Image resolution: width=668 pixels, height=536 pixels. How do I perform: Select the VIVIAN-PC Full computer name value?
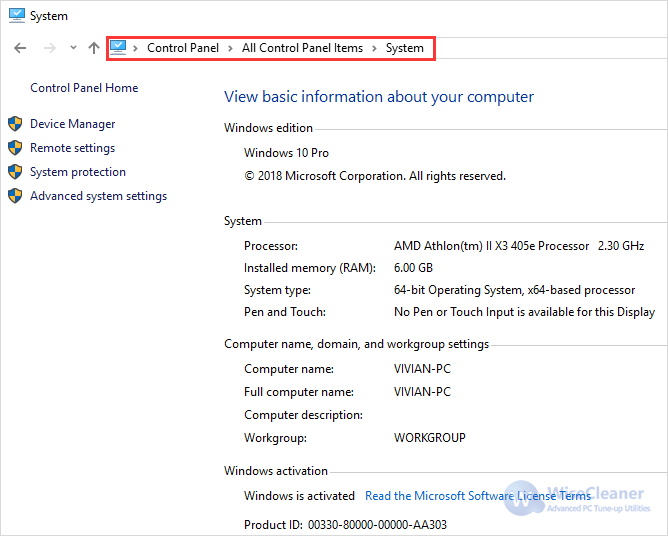pyautogui.click(x=422, y=392)
